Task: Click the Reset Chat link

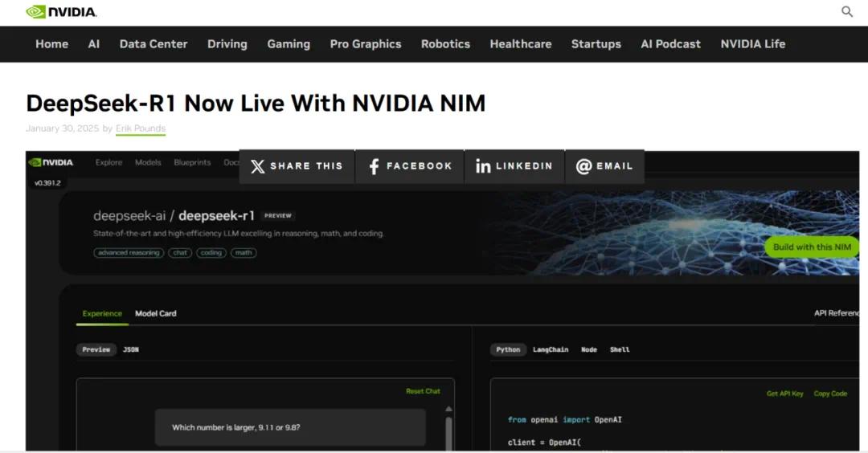Action: point(423,391)
